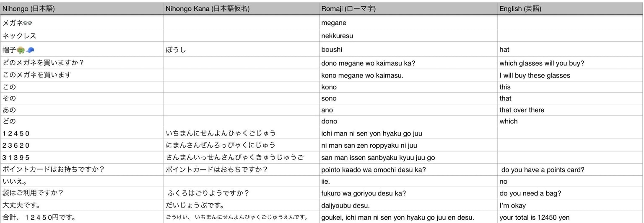Select the kana cell ぼうし

click(x=241, y=49)
